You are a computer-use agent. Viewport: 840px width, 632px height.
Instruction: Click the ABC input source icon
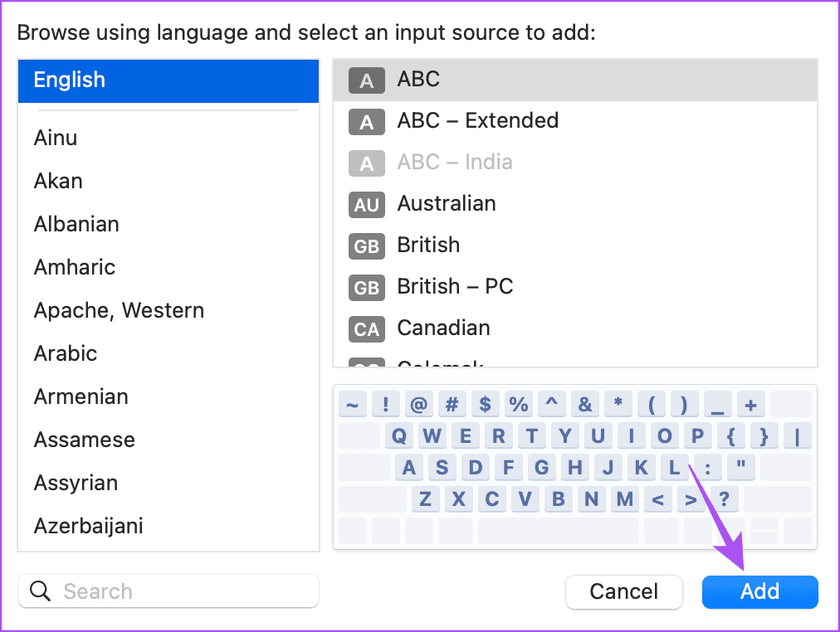366,80
